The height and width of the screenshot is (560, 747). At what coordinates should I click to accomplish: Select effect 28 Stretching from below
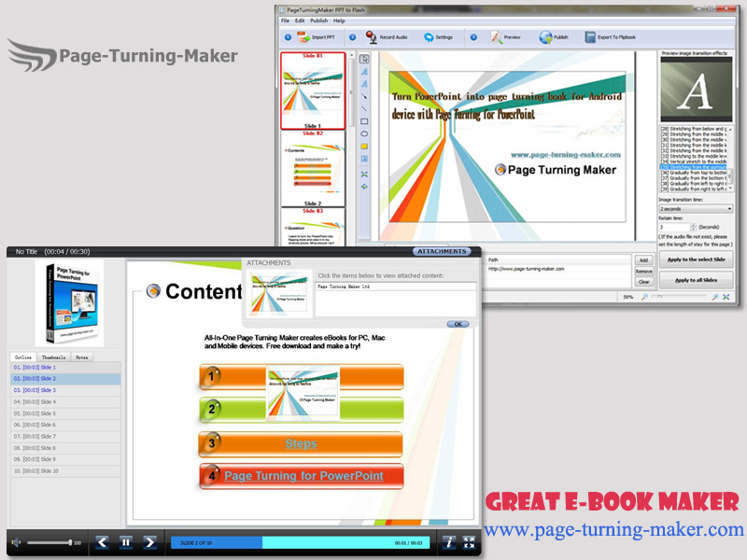point(694,129)
